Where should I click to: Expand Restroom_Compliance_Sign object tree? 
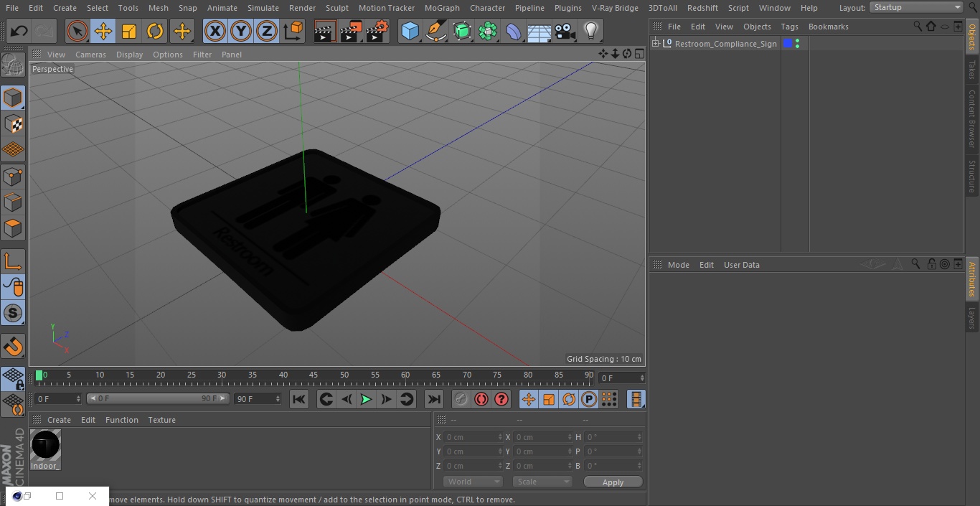coord(655,44)
